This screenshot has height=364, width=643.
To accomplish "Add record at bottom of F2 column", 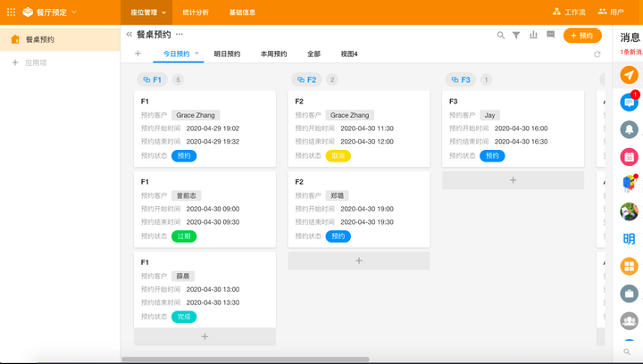I will pos(359,261).
